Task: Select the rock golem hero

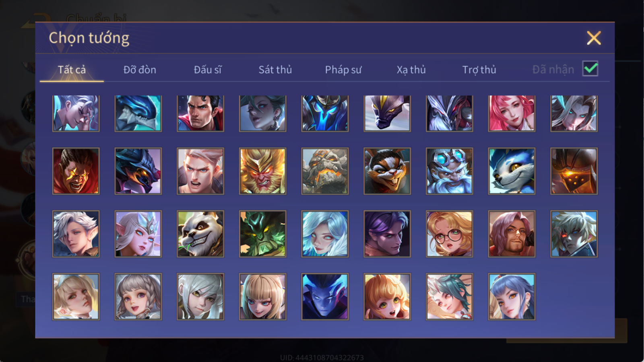Action: pos(325,171)
